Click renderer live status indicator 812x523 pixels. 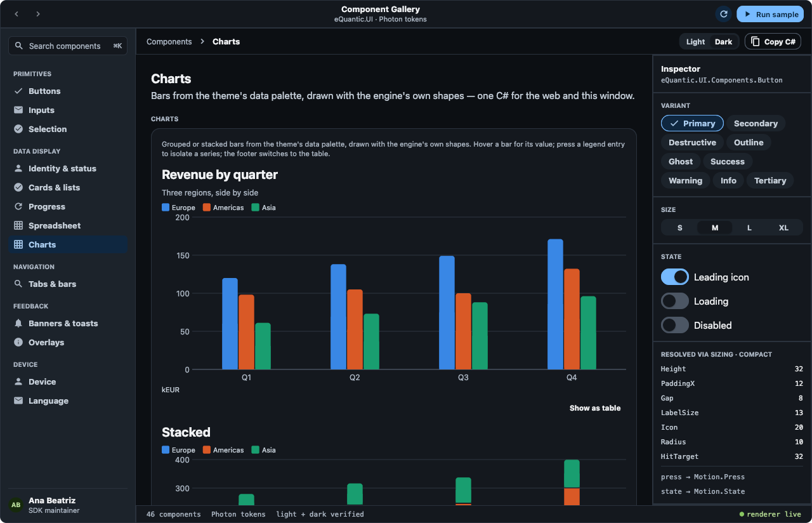tap(770, 514)
